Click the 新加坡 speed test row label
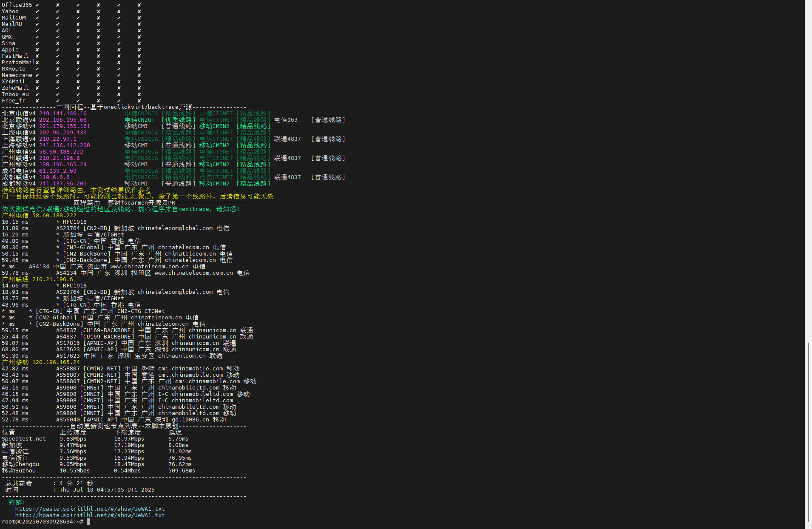This screenshot has width=812, height=529. (12, 445)
